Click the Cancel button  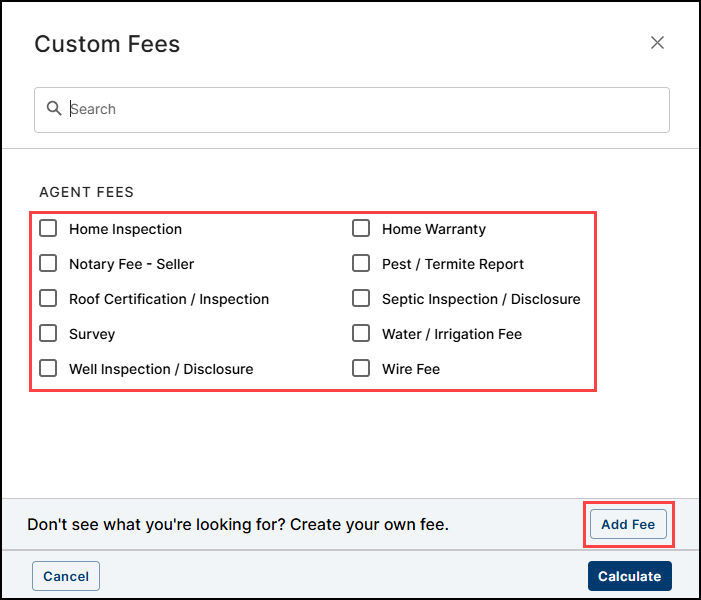66,576
